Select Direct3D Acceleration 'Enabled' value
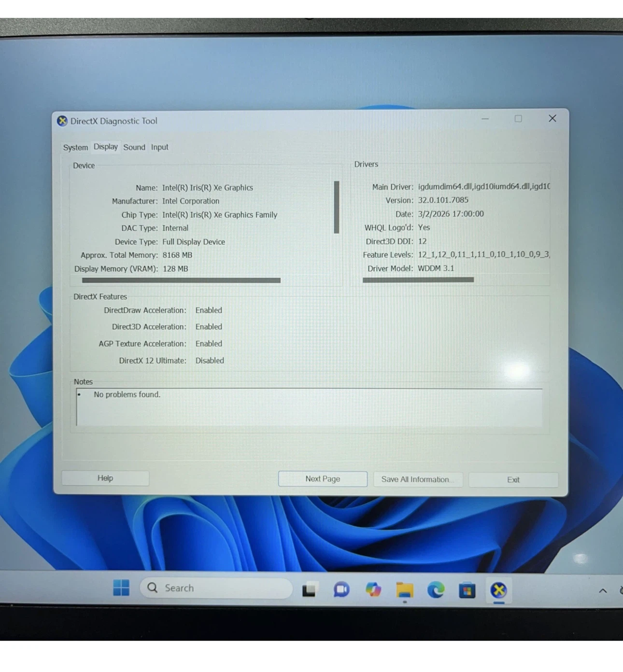Screen dimensions: 623x672 tap(209, 327)
